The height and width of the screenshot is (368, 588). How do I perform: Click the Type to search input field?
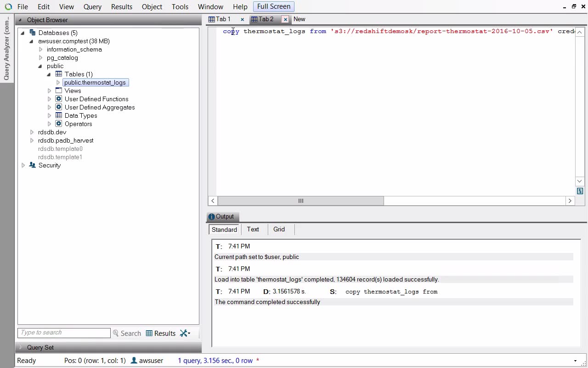64,333
